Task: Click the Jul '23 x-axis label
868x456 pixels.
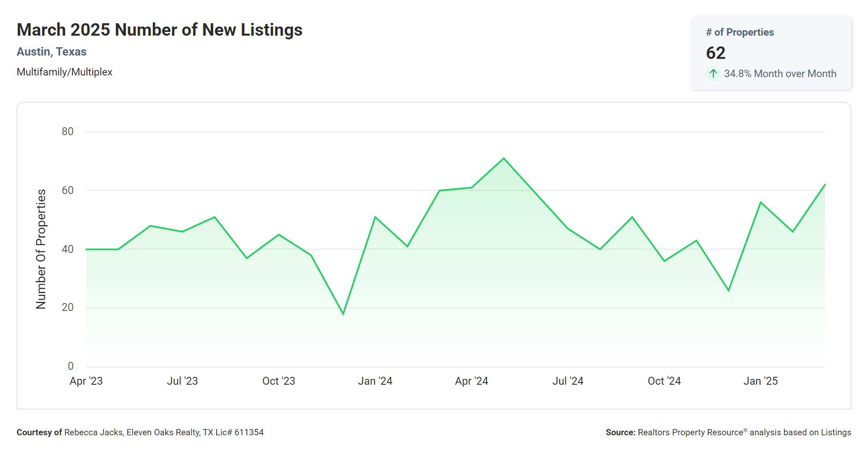Action: tap(182, 381)
